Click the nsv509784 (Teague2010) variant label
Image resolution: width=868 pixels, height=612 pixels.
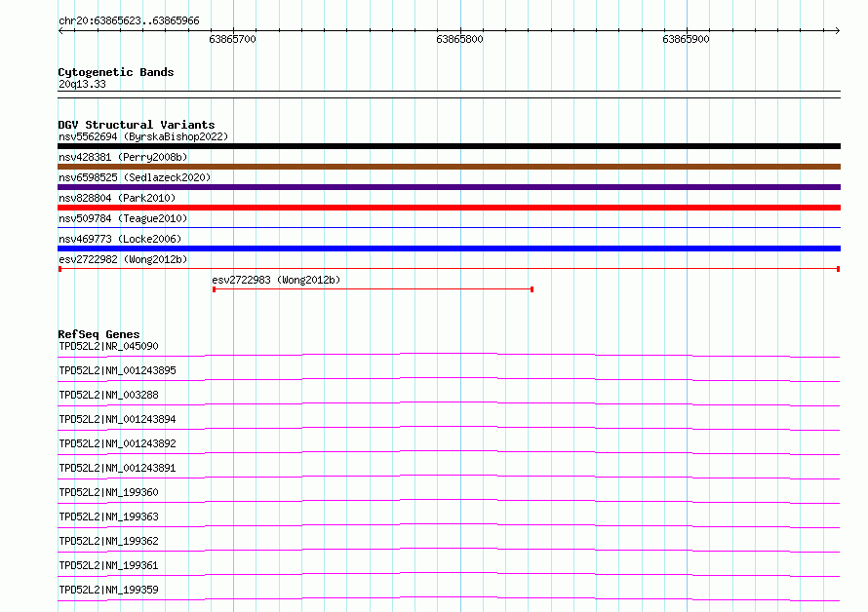(123, 218)
